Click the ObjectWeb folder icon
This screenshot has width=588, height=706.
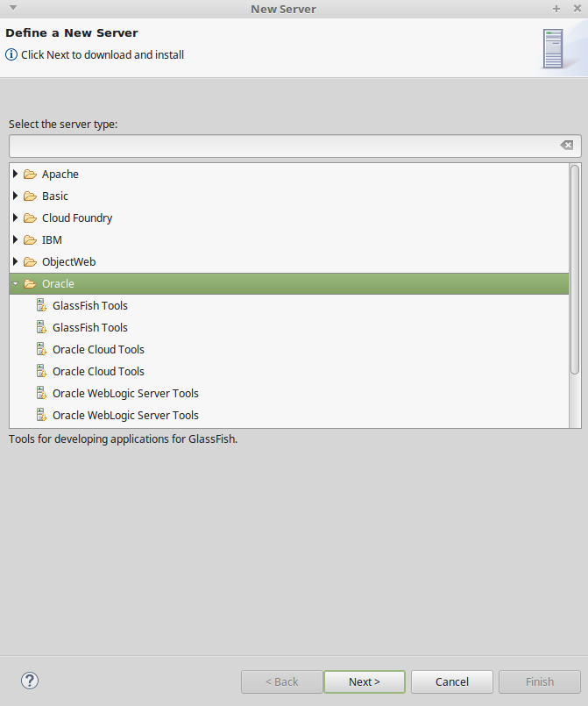[x=30, y=262]
